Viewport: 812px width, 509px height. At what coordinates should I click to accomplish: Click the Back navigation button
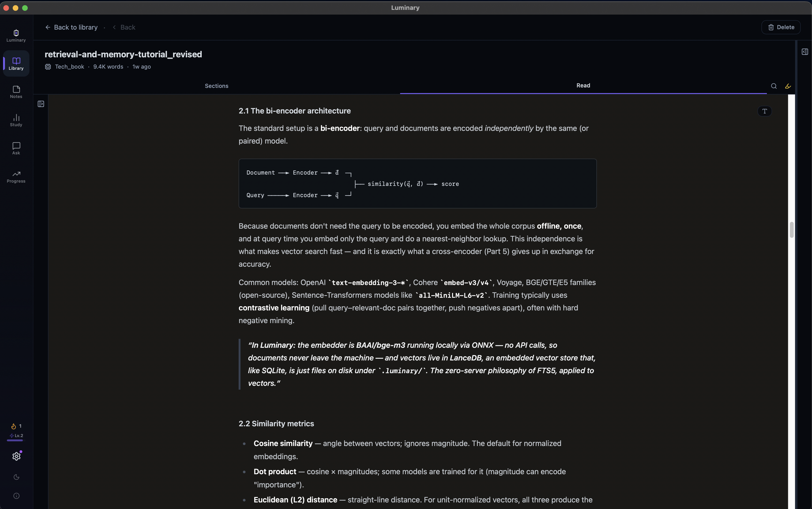click(124, 27)
